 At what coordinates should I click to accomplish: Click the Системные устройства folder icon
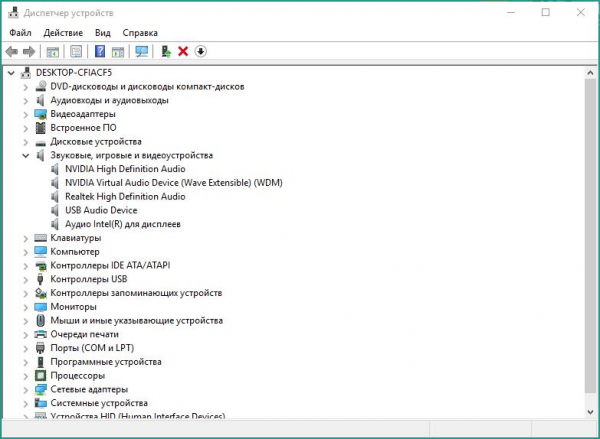click(x=41, y=403)
